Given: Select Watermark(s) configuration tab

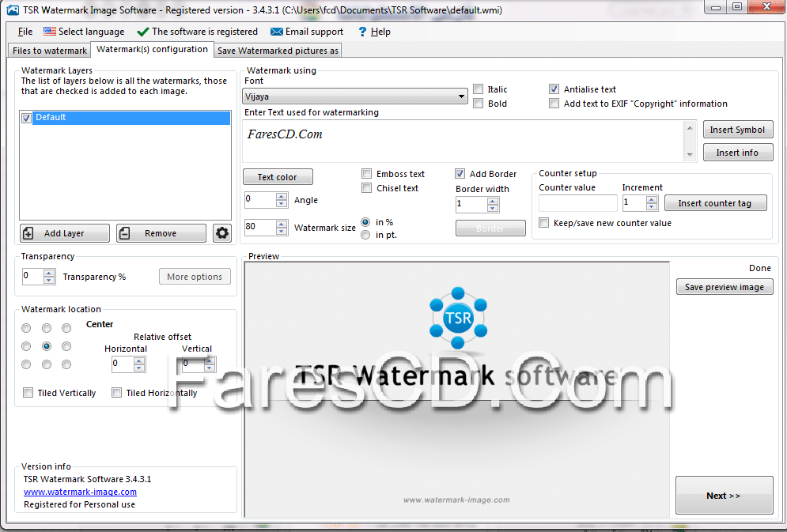Looking at the screenshot, I should pyautogui.click(x=152, y=49).
